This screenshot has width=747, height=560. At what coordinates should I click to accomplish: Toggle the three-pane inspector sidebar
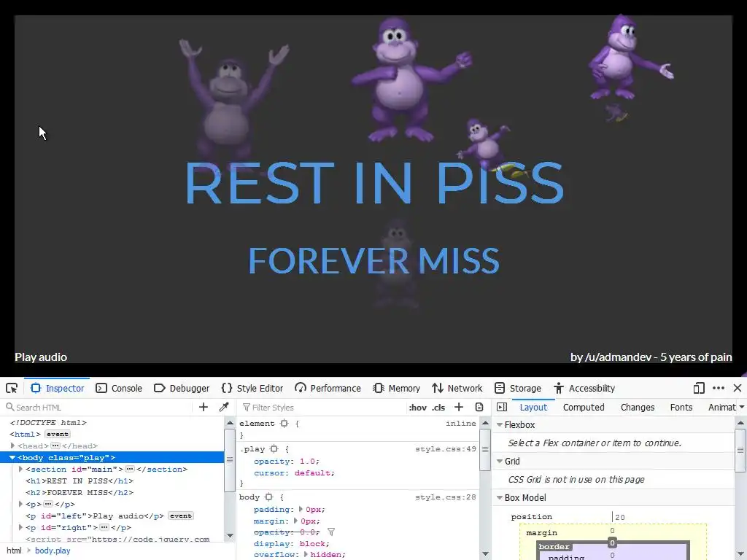point(502,407)
